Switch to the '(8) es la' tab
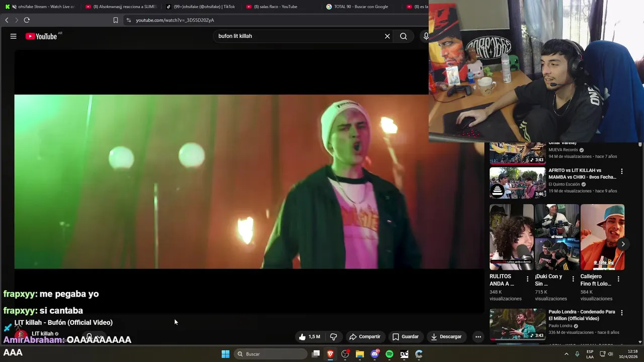The width and height of the screenshot is (644, 362). (x=417, y=7)
